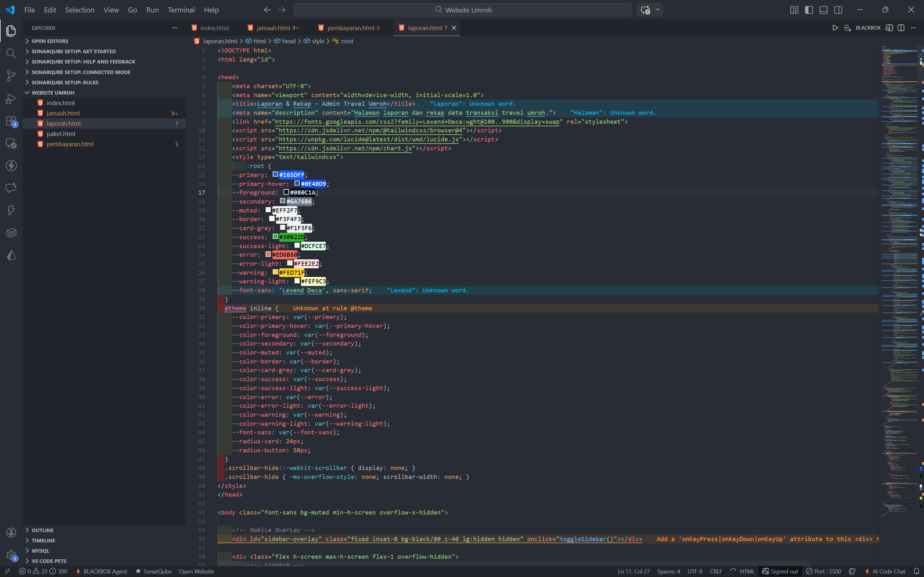The width and height of the screenshot is (924, 577).
Task: Toggle the primary side bar layout button
Action: [809, 10]
